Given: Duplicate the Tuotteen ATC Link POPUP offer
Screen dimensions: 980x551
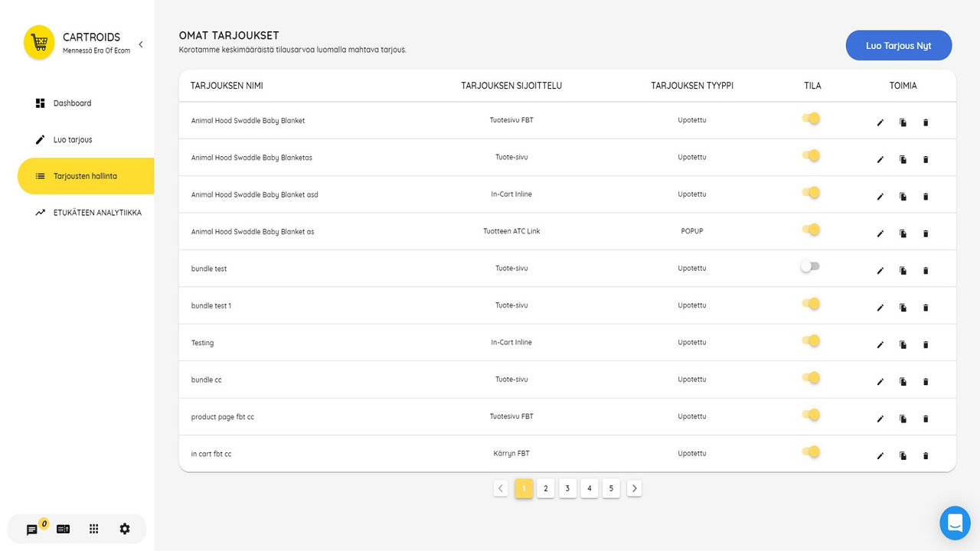Looking at the screenshot, I should tap(903, 234).
